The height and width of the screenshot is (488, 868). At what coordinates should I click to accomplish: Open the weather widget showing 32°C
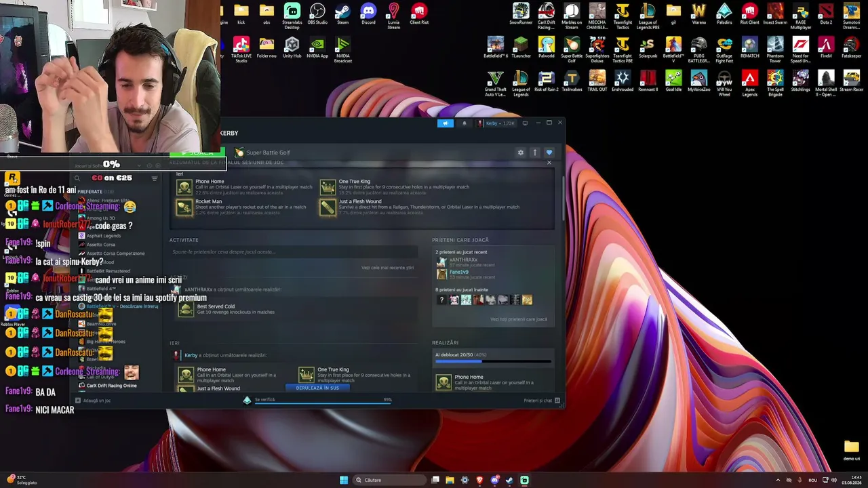pyautogui.click(x=20, y=480)
